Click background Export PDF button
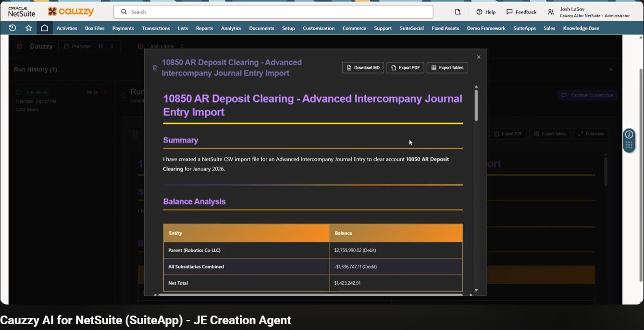The image size is (644, 330). (x=508, y=134)
